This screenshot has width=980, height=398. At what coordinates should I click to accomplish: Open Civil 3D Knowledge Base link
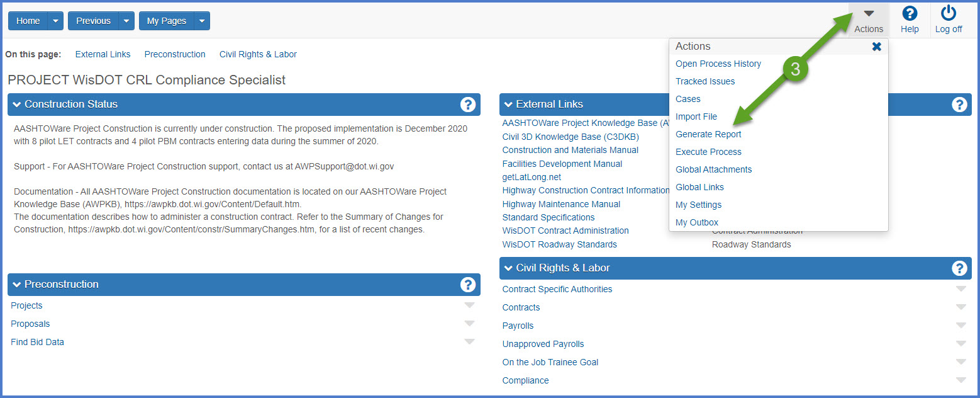pyautogui.click(x=571, y=137)
